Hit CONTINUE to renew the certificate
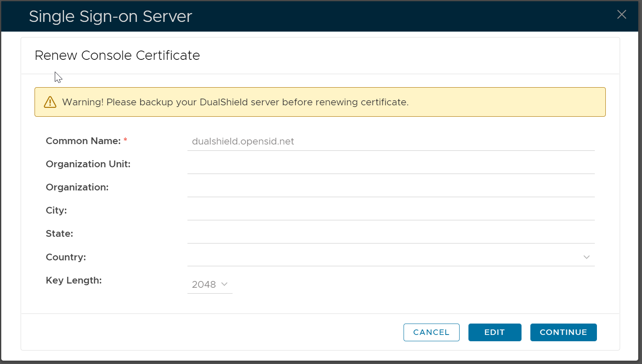Image resolution: width=642 pixels, height=364 pixels. click(563, 332)
